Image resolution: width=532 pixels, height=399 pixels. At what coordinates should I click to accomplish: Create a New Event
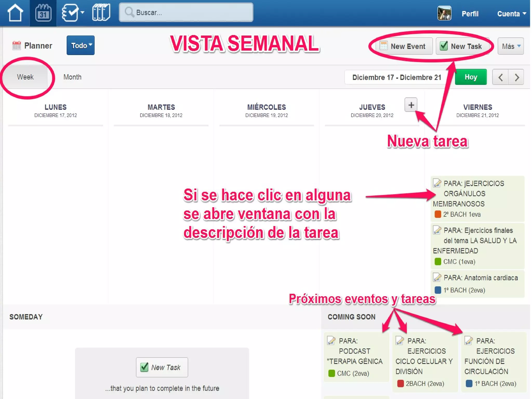pos(404,46)
